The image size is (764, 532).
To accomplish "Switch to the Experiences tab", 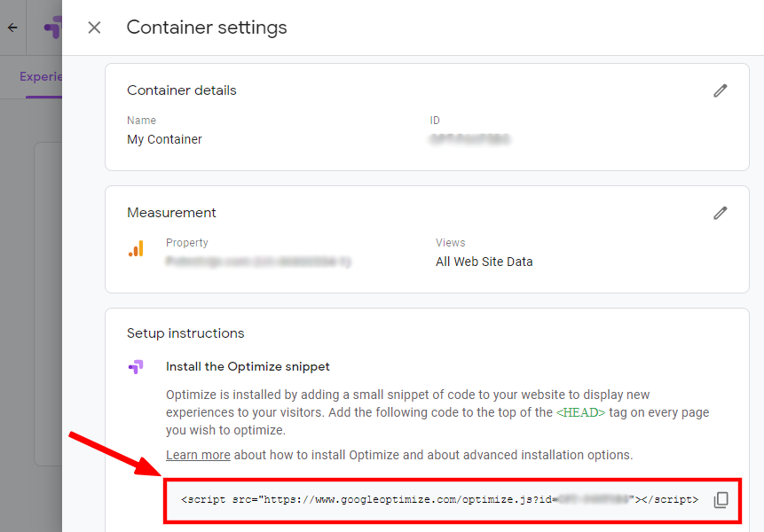I will [38, 76].
